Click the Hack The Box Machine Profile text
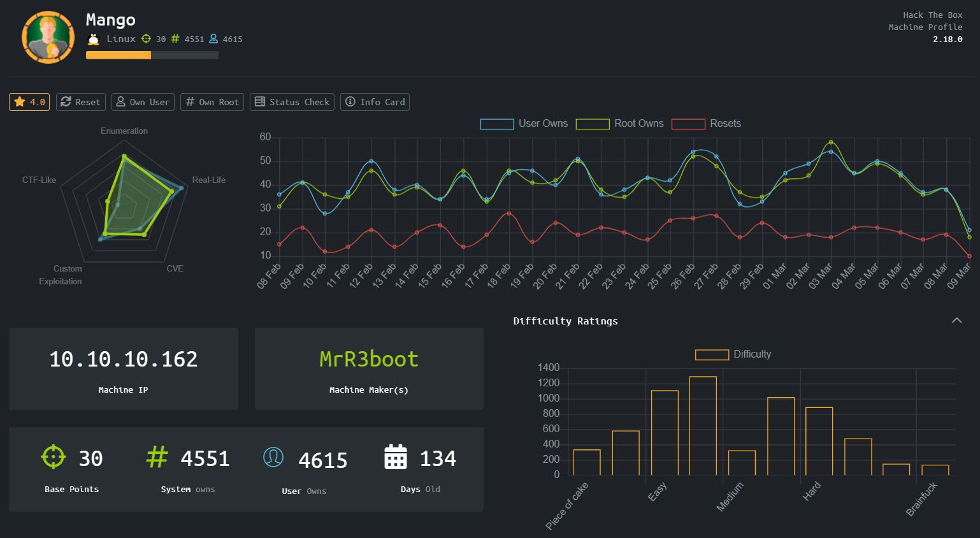Viewport: 980px width, 538px height. tap(925, 21)
